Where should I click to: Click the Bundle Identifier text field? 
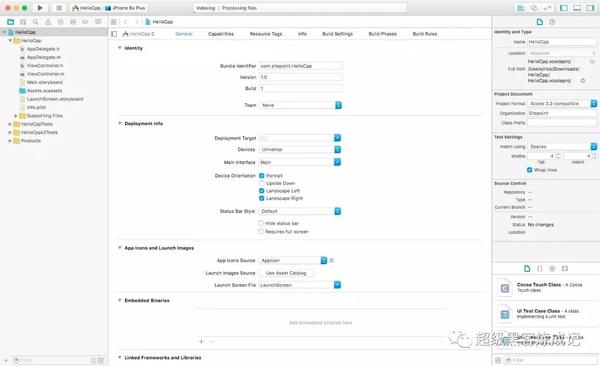[300, 66]
